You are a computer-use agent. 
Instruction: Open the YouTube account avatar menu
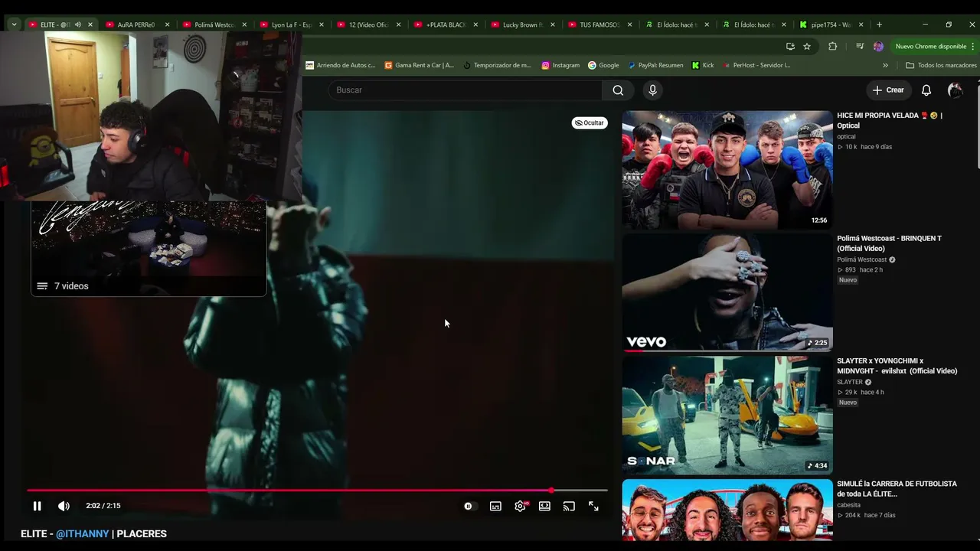point(955,90)
